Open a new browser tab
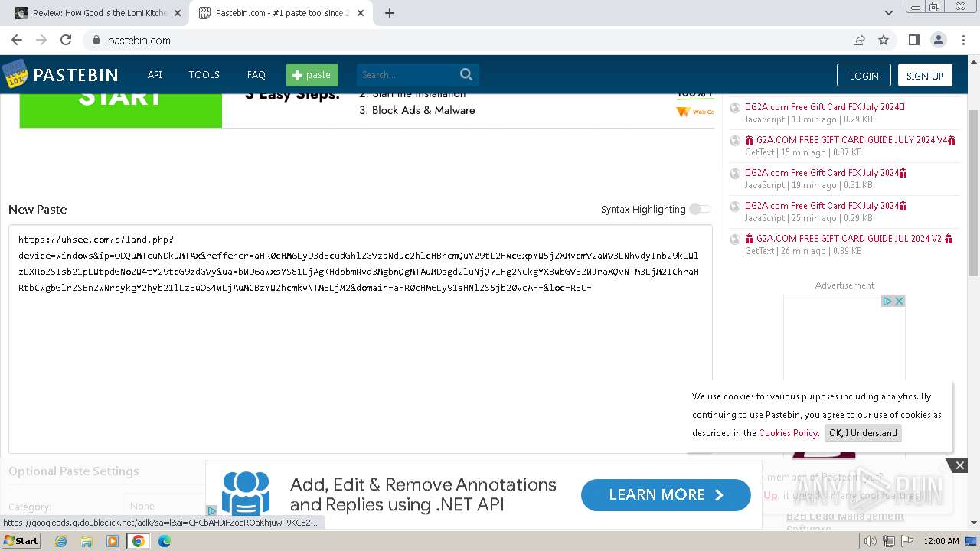980x551 pixels. point(390,13)
